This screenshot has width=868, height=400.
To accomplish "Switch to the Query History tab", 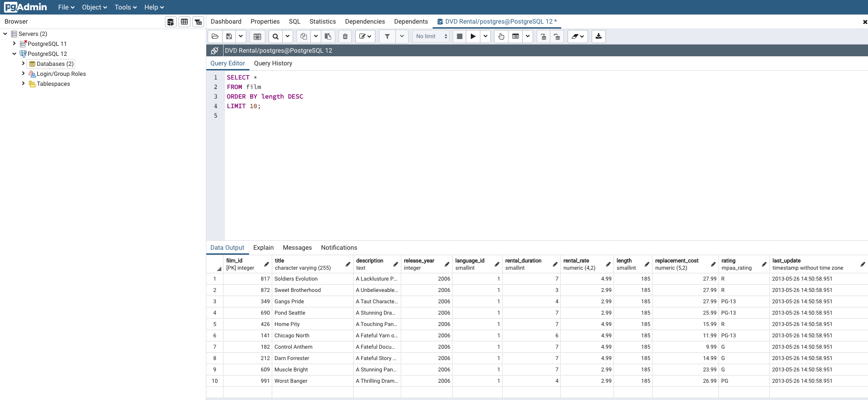I will point(273,64).
